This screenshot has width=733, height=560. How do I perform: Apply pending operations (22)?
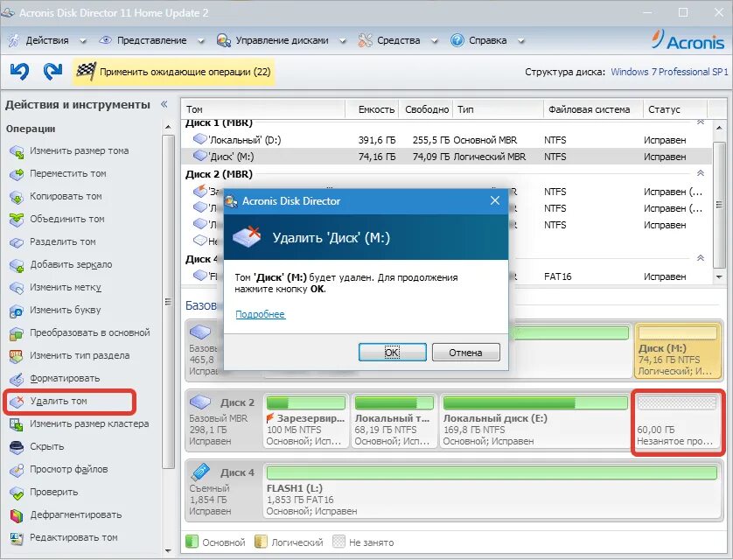tap(173, 72)
